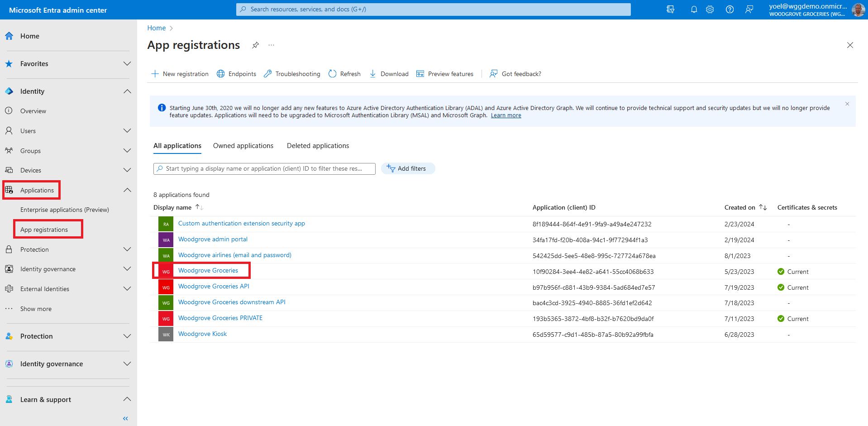Pin the App registrations page
Image resolution: width=868 pixels, height=426 pixels.
pos(256,45)
